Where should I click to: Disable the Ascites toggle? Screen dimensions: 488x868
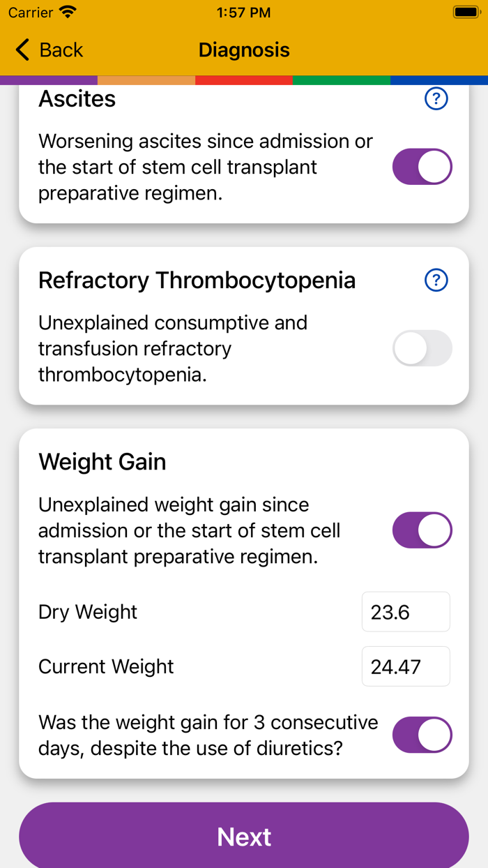point(422,166)
